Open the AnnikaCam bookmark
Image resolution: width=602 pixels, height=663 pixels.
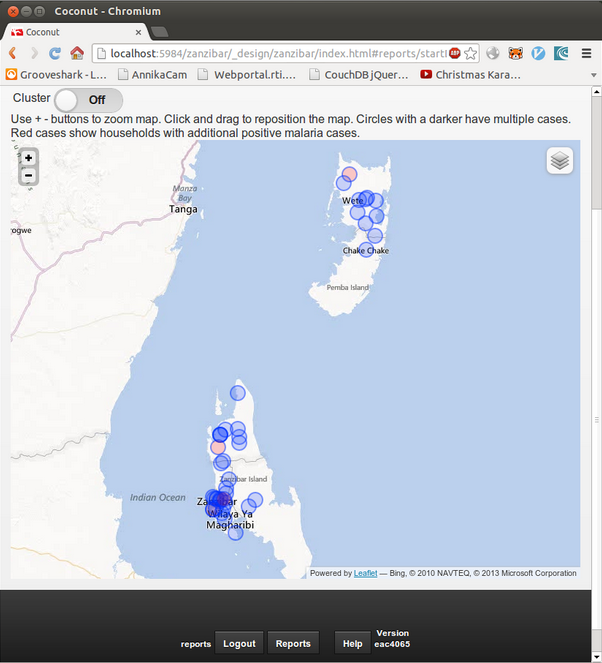tap(153, 75)
